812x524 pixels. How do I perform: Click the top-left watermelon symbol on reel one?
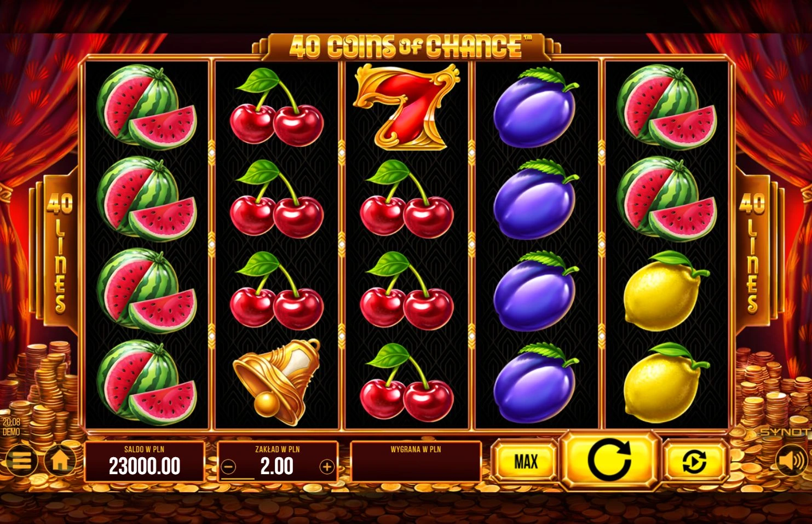click(x=146, y=106)
